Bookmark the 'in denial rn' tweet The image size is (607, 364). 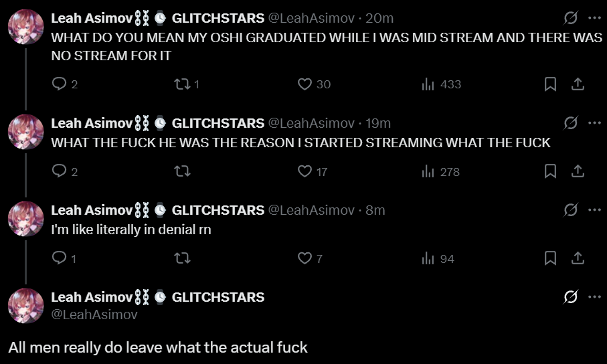(550, 258)
